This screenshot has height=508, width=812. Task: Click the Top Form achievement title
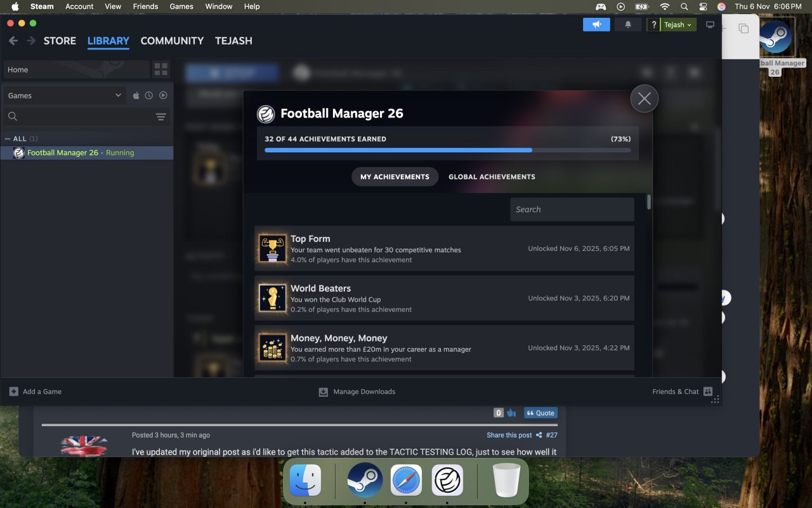coord(310,239)
